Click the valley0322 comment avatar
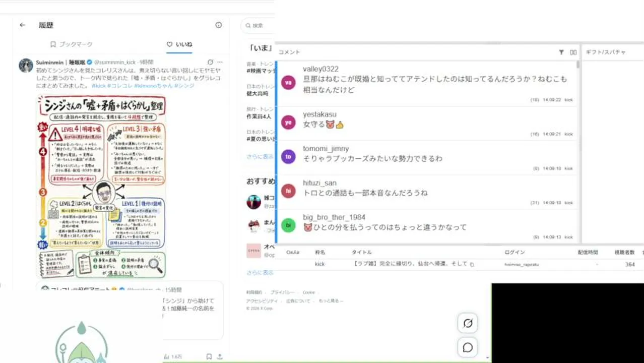The height and width of the screenshot is (363, 644). coord(288,83)
